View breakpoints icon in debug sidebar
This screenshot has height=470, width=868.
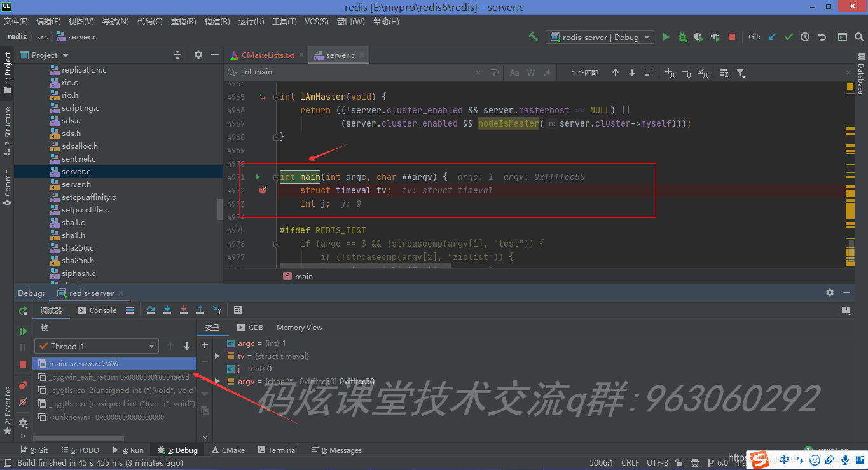click(23, 385)
